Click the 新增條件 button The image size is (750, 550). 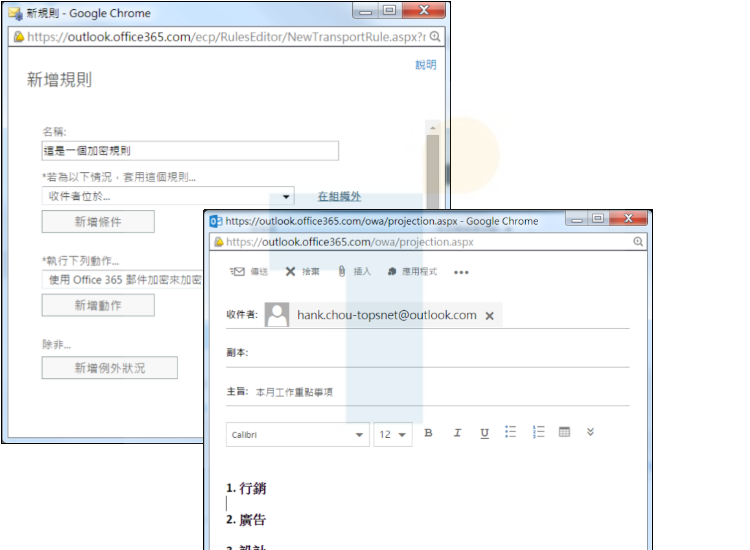point(98,221)
